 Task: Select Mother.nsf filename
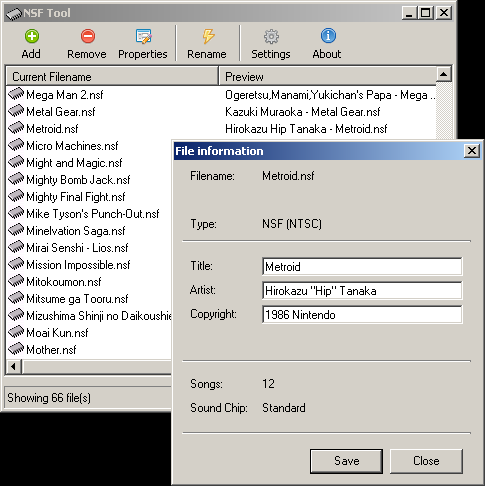click(x=51, y=350)
